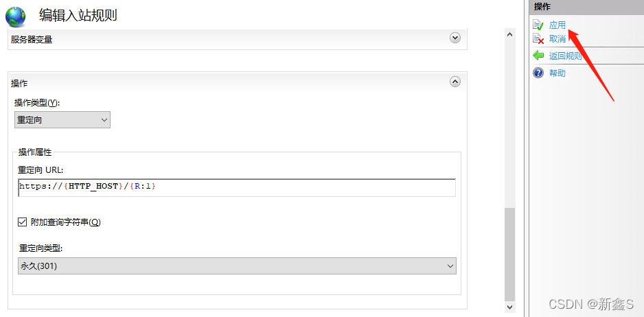Click the scrollbar up arrow
Viewport: 644px width, 317px height.
509,34
